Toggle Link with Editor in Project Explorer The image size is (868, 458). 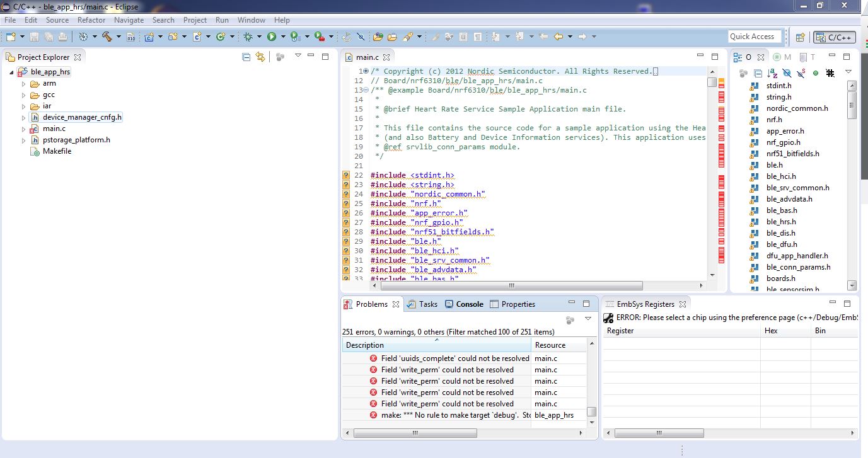click(x=260, y=57)
